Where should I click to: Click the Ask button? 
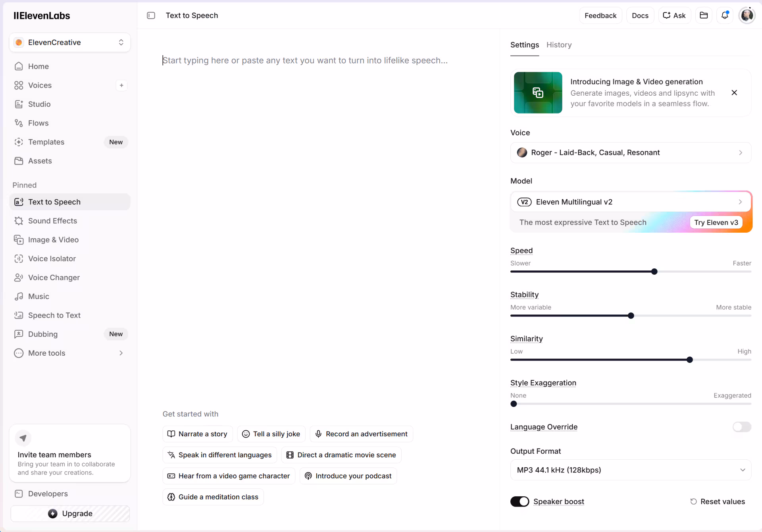674,15
